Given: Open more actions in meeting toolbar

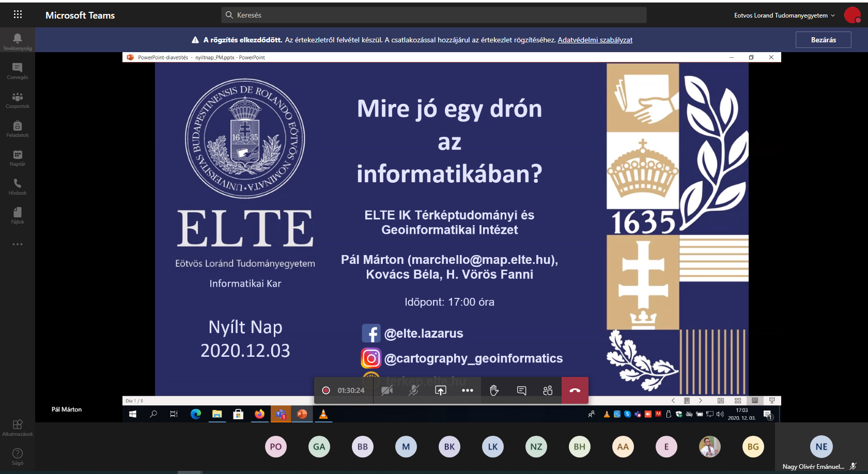Looking at the screenshot, I should pyautogui.click(x=468, y=390).
